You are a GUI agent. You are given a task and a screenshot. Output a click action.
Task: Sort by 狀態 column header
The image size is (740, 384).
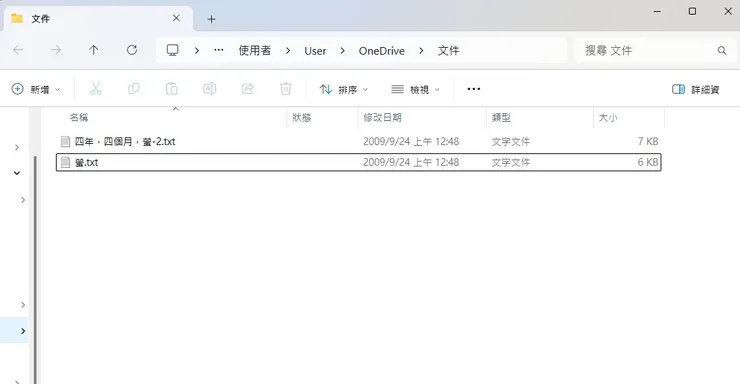coord(302,117)
